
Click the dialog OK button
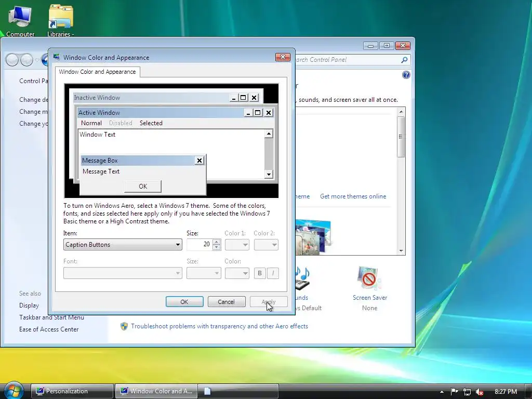pyautogui.click(x=184, y=302)
